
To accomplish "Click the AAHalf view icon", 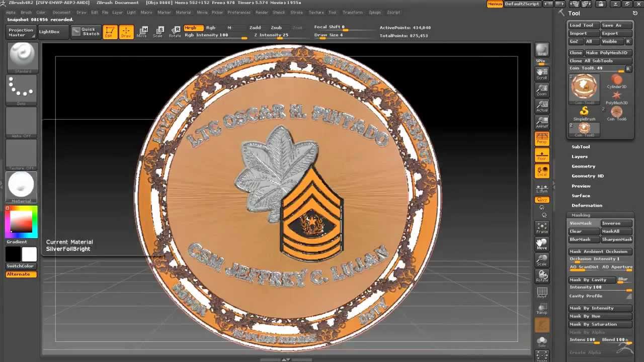I will [x=542, y=122].
